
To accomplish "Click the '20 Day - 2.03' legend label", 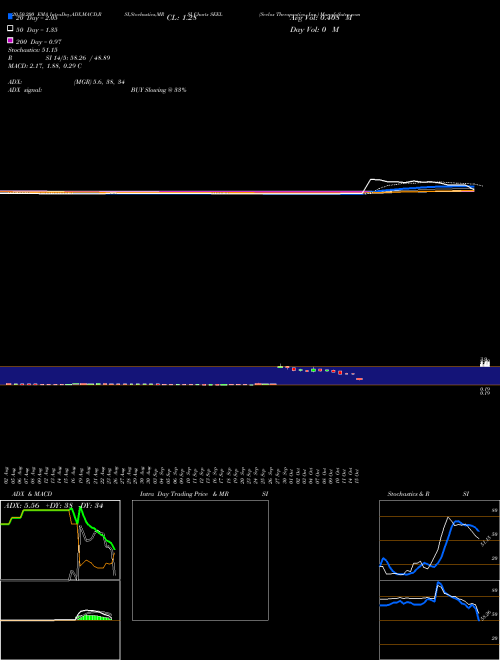I will [36, 19].
